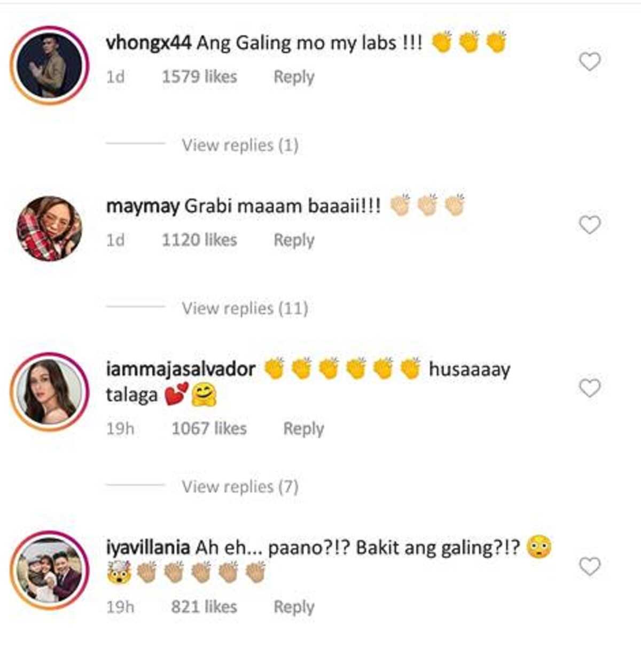This screenshot has width=641, height=672.
Task: Show the 1120 likes list
Action: [199, 240]
